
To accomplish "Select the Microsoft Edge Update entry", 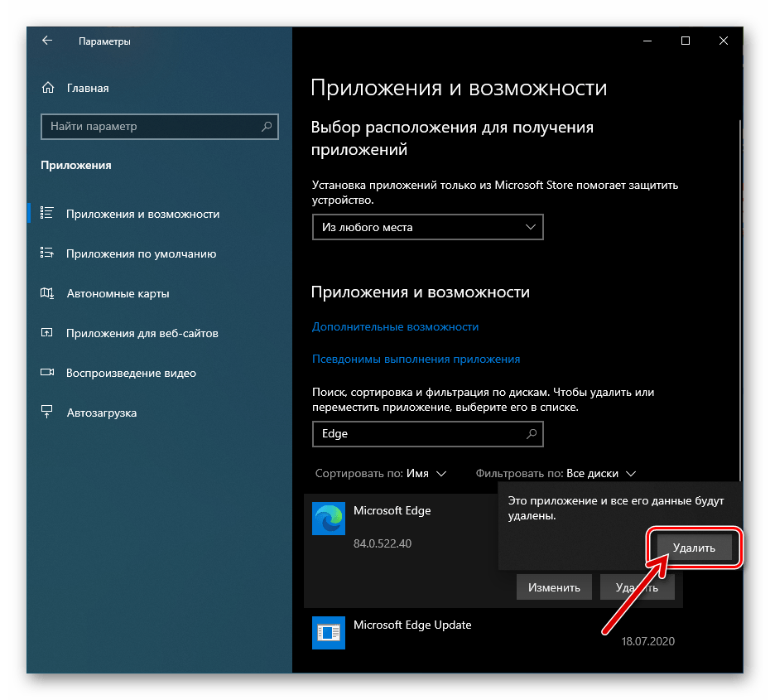I will coord(493,633).
